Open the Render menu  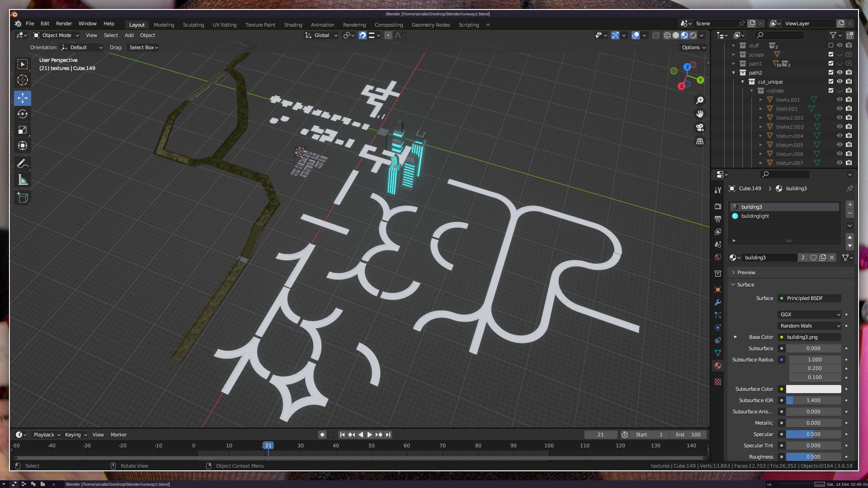pos(64,23)
